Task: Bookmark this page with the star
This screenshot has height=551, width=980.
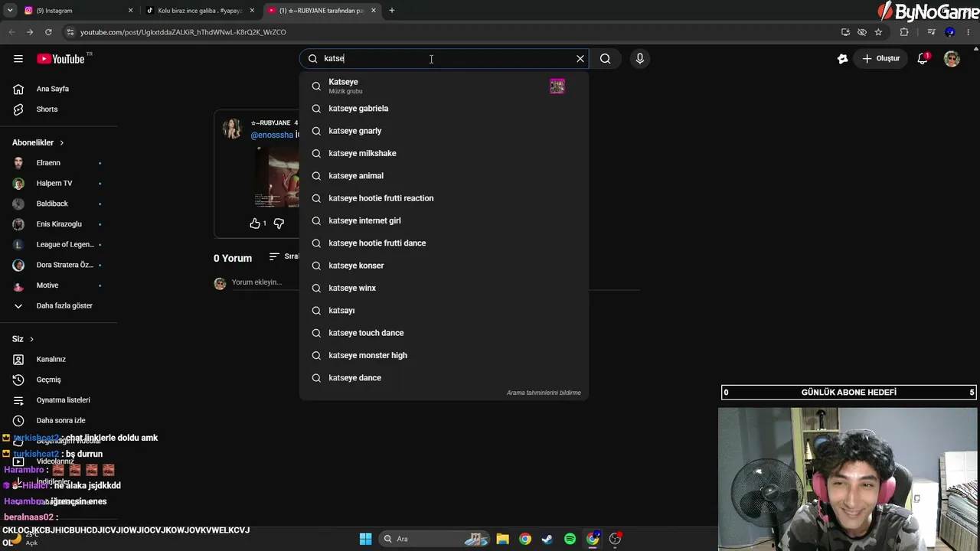Action: 878,32
